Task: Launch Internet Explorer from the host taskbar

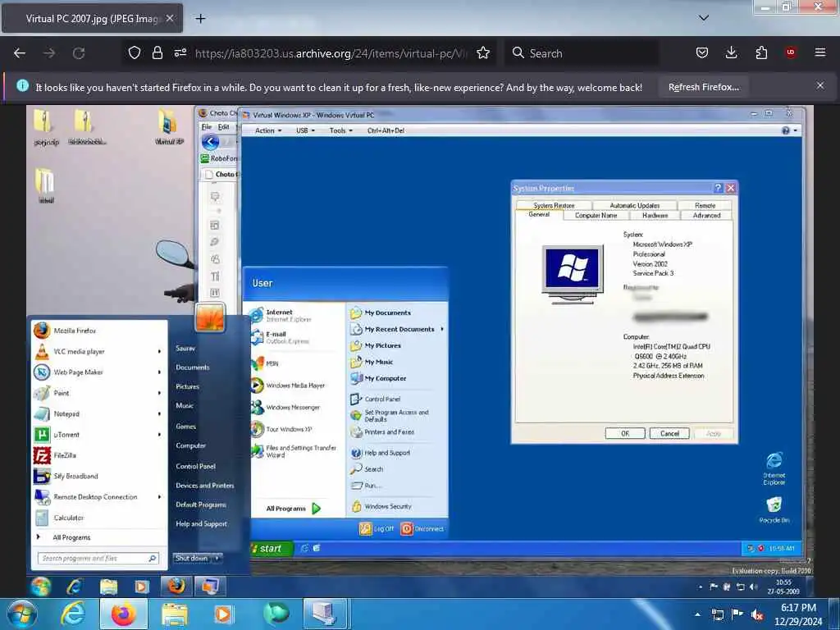Action: pyautogui.click(x=73, y=614)
